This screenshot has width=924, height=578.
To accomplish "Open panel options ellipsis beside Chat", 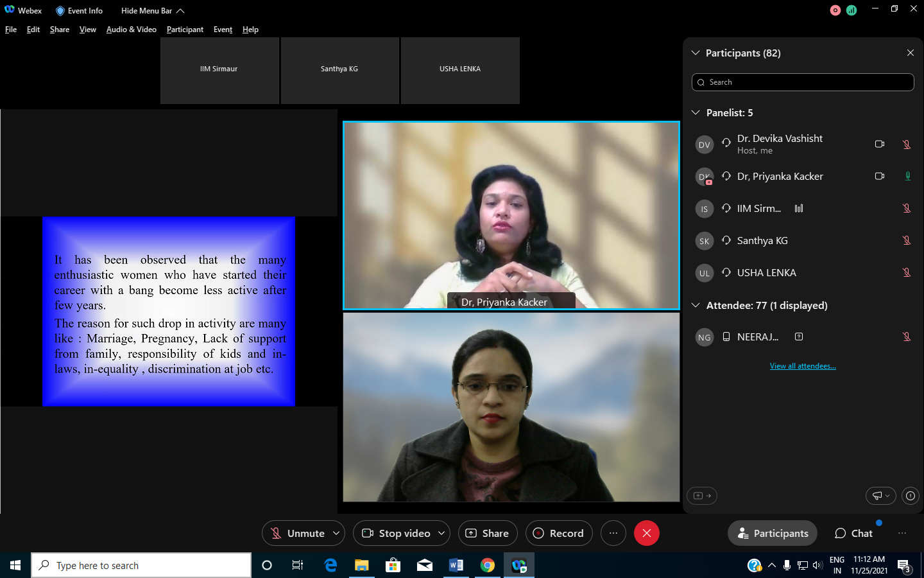I will pos(902,533).
